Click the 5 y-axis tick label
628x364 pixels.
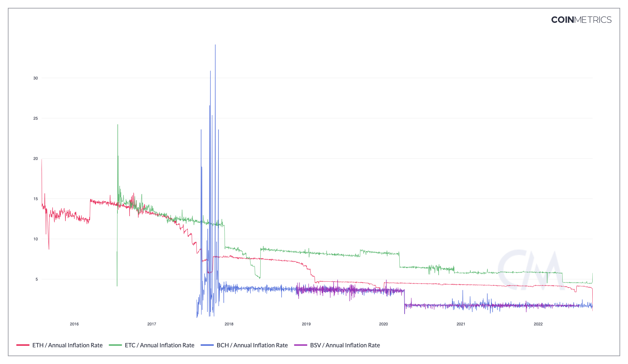(37, 279)
